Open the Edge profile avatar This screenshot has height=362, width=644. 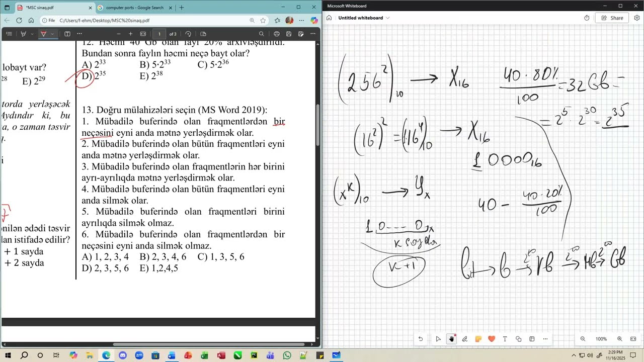289,21
